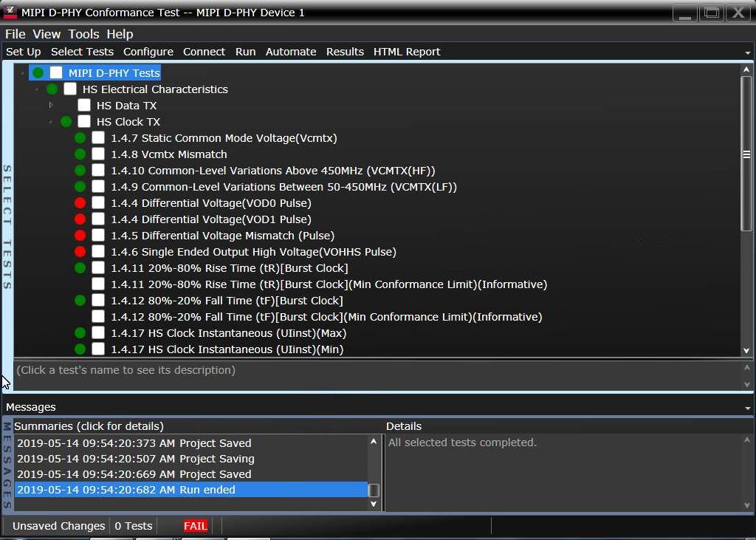Enable the 1.4.7 Static Common Mode Voltage checkbox
Image resolution: width=756 pixels, height=540 pixels.
pyautogui.click(x=98, y=138)
